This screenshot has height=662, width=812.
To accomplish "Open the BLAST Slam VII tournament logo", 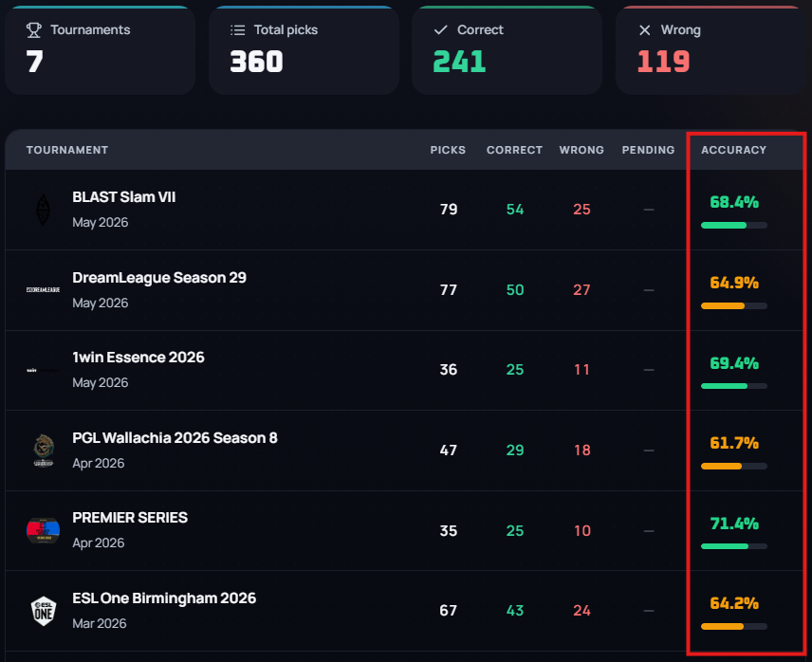I will 43,210.
